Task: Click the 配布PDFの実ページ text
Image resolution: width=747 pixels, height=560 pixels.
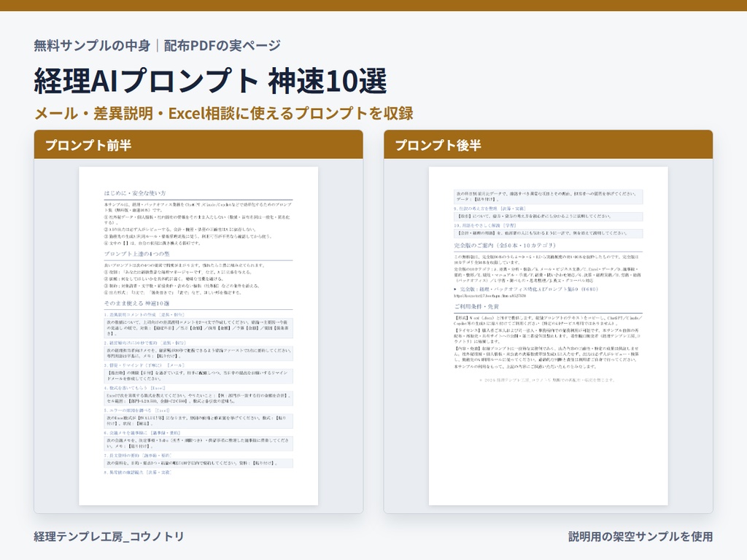Action: click(222, 46)
